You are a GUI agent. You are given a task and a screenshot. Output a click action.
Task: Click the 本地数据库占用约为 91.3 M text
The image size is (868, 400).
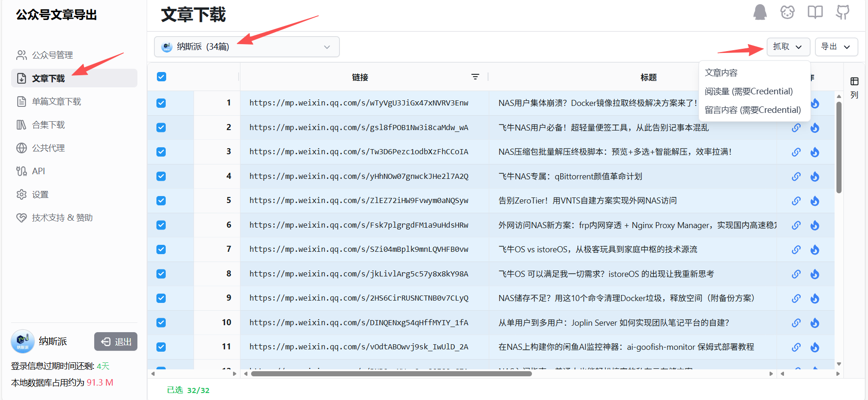coord(62,383)
